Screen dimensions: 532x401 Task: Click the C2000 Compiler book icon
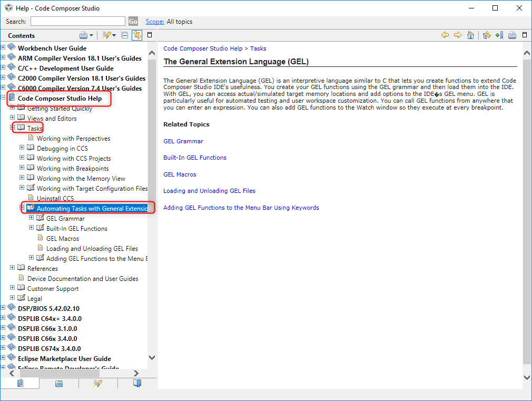[x=12, y=77]
